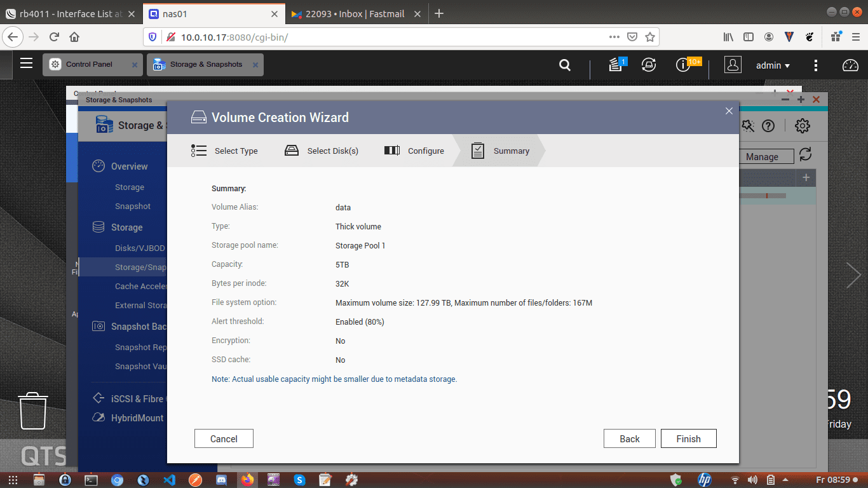Open the Firefox account icon
The height and width of the screenshot is (488, 868).
[x=769, y=37]
